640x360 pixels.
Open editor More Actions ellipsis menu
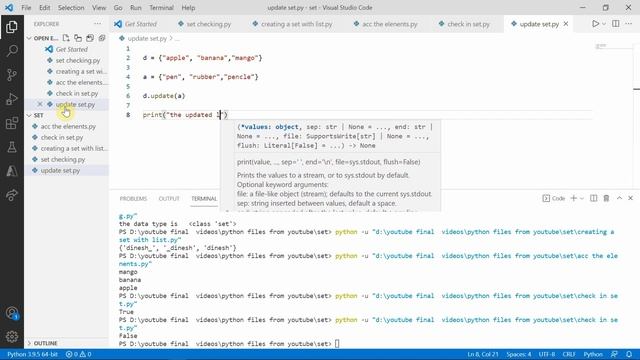pyautogui.click(x=629, y=24)
